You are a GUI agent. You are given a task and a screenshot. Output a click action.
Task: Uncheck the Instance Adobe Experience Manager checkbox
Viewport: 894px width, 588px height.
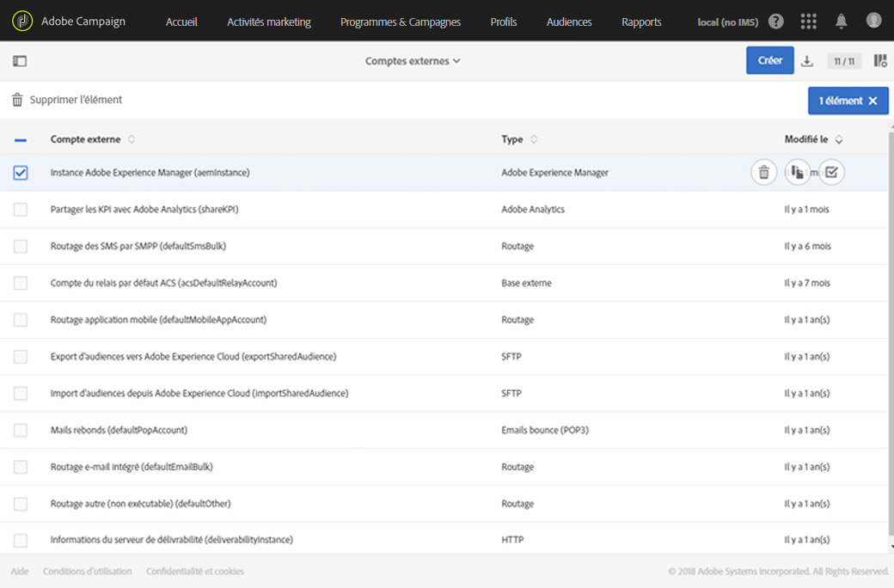pyautogui.click(x=21, y=173)
